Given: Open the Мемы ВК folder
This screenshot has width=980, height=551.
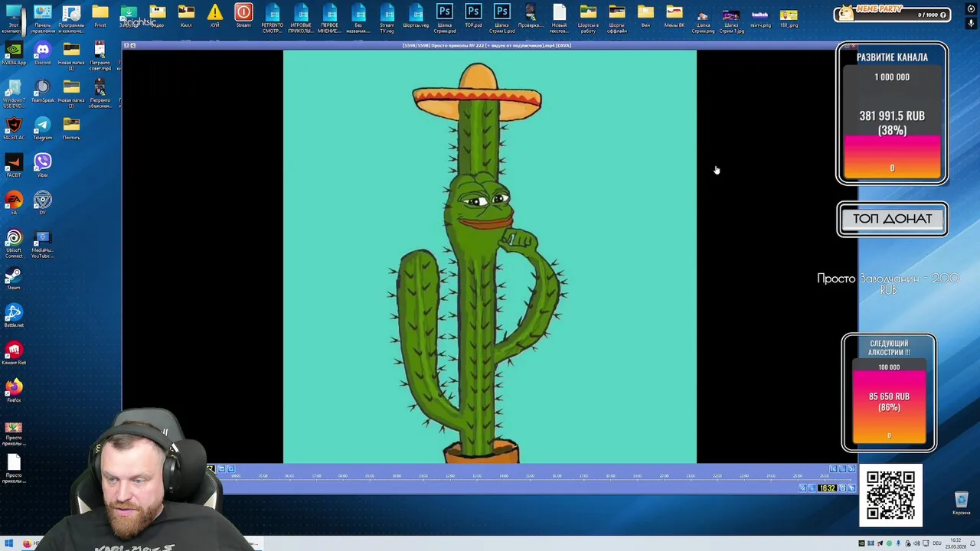Looking at the screenshot, I should point(675,15).
